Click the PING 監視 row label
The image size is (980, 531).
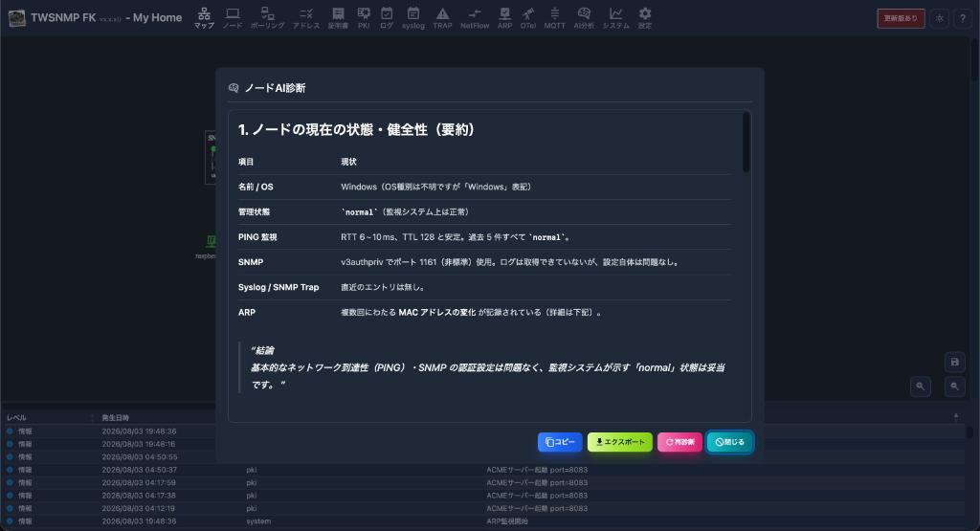[x=257, y=236]
